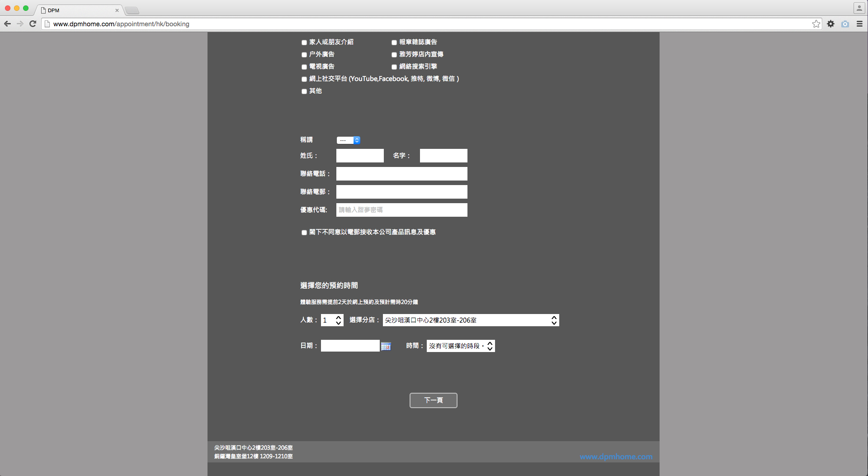Open the 人數 number of people selector
The height and width of the screenshot is (476, 868).
332,320
